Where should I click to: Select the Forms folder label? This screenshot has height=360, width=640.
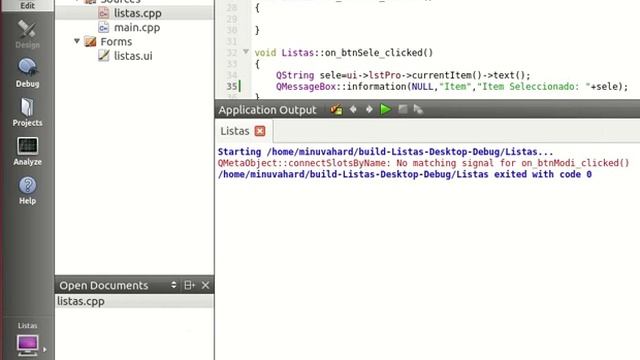116,42
